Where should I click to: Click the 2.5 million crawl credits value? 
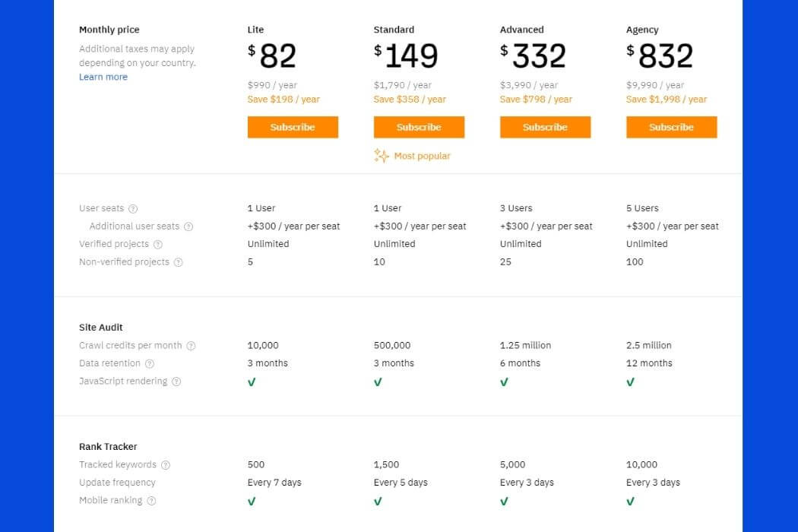pos(649,345)
